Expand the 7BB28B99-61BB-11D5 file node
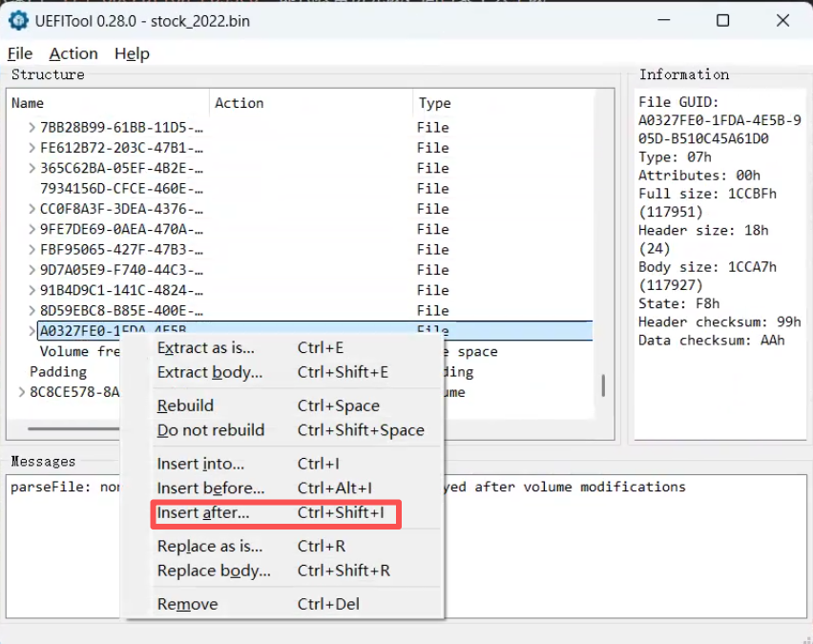 pyautogui.click(x=32, y=127)
